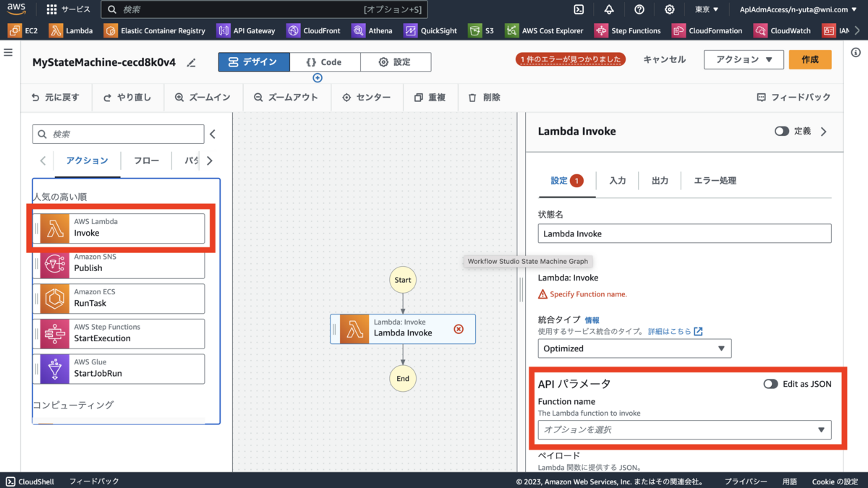The image size is (868, 488).
Task: Toggle Edit as JSON switch
Action: 770,384
